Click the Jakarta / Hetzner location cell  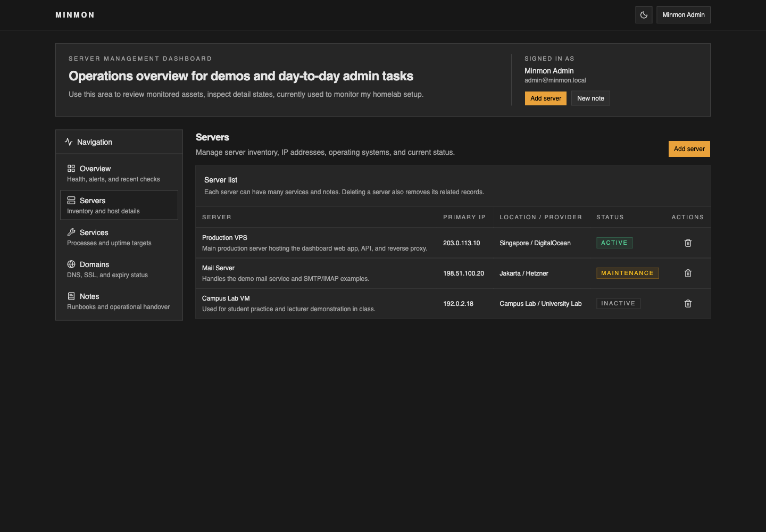524,273
